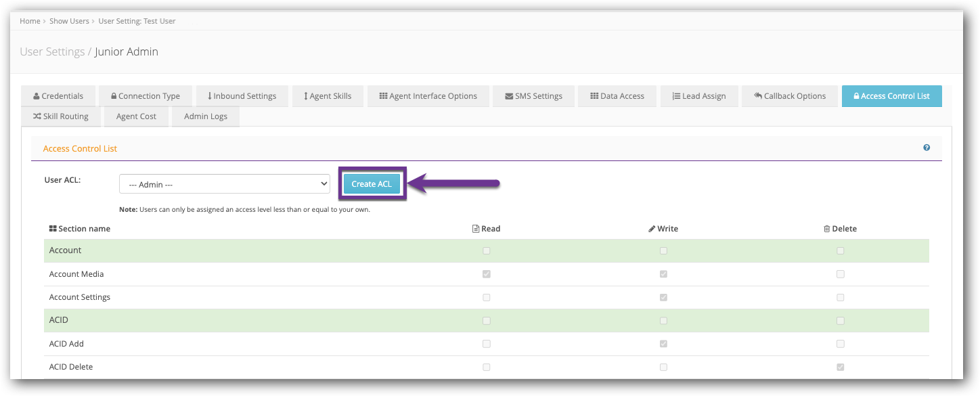Open the Admin Logs tab
The width and height of the screenshot is (980, 396).
[x=205, y=116]
